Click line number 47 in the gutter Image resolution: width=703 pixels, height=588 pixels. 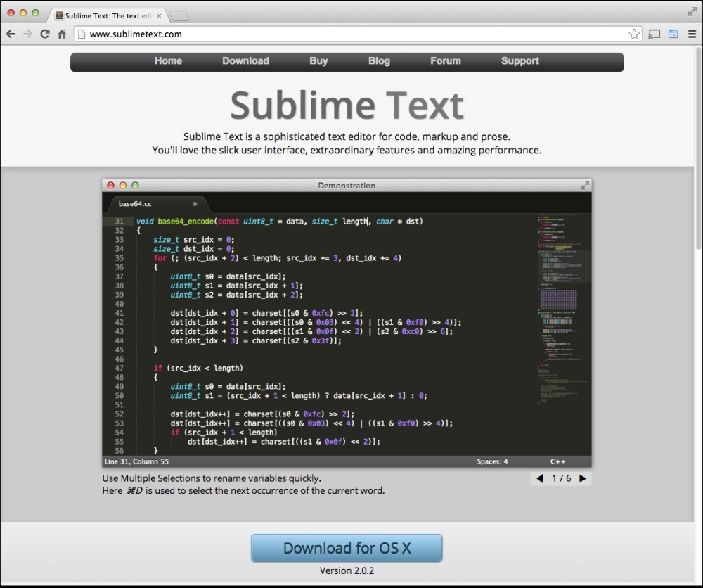tap(119, 369)
